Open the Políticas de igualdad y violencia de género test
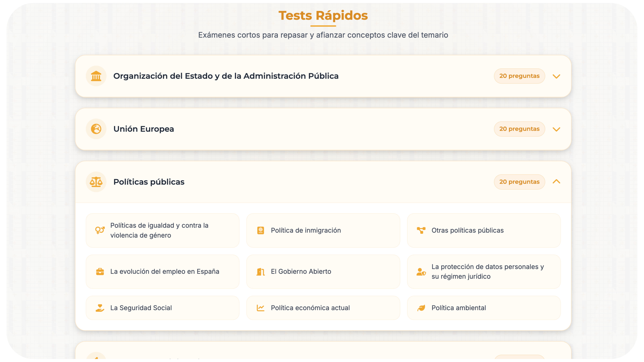Screen dimensions: 644x362 (163, 230)
